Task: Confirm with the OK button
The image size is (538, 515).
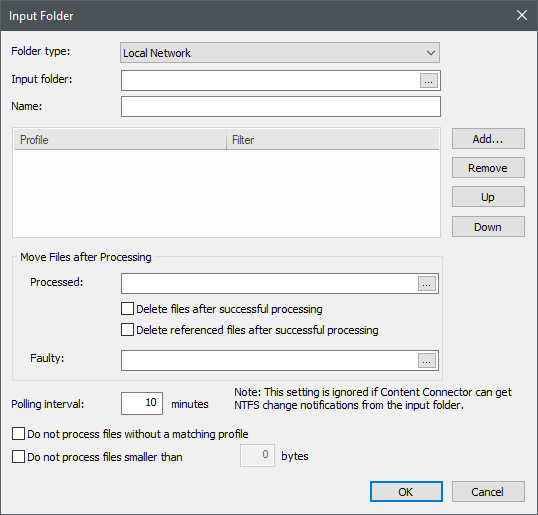Action: (x=406, y=492)
